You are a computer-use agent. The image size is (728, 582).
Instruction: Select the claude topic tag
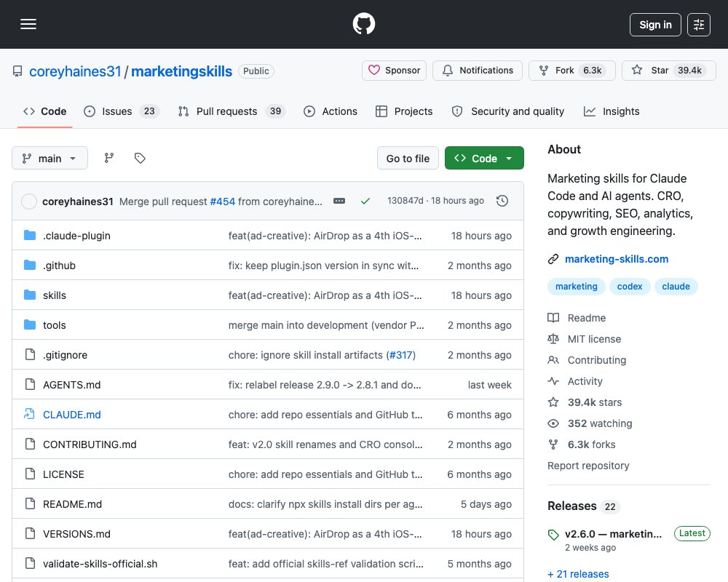676,287
